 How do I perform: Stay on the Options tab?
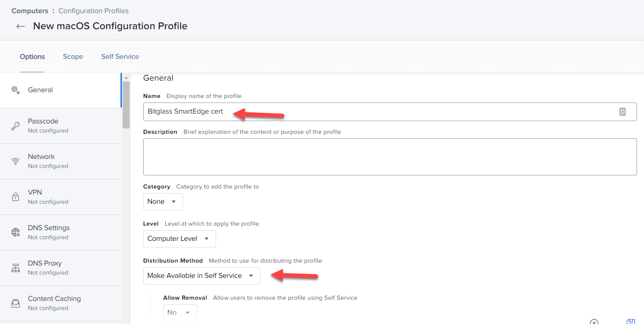click(x=32, y=56)
